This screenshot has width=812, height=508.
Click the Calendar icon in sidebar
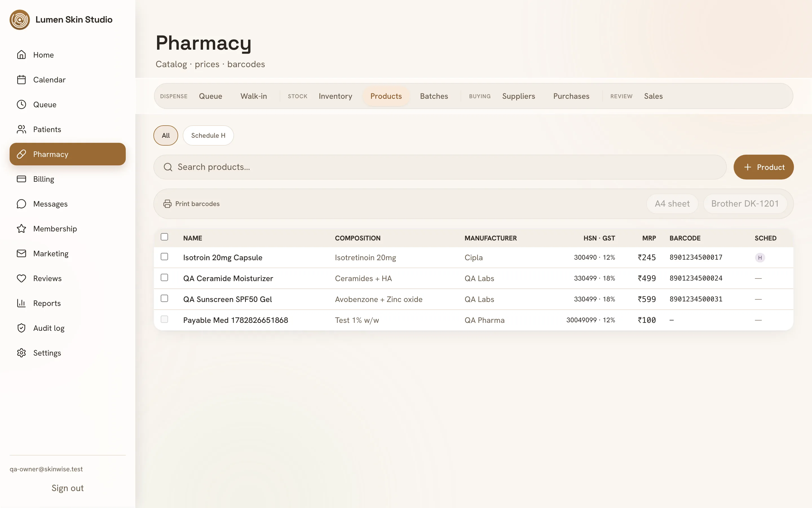pyautogui.click(x=21, y=80)
